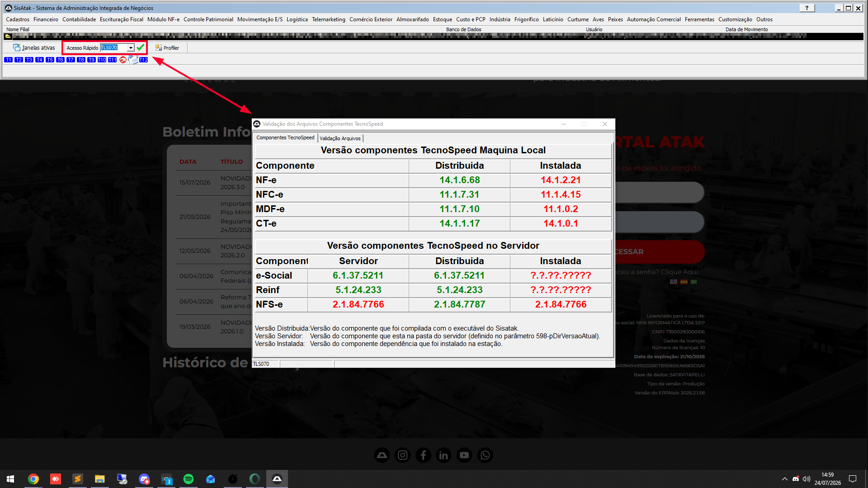Confirm Acesso Rápido with green checkmark
This screenshot has height=488, width=868.
point(141,47)
